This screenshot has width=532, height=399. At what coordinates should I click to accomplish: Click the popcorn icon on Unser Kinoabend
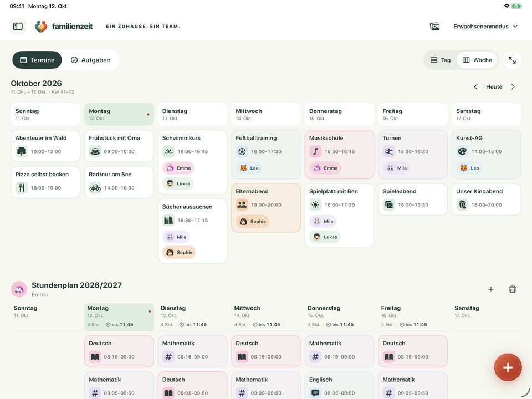point(462,204)
